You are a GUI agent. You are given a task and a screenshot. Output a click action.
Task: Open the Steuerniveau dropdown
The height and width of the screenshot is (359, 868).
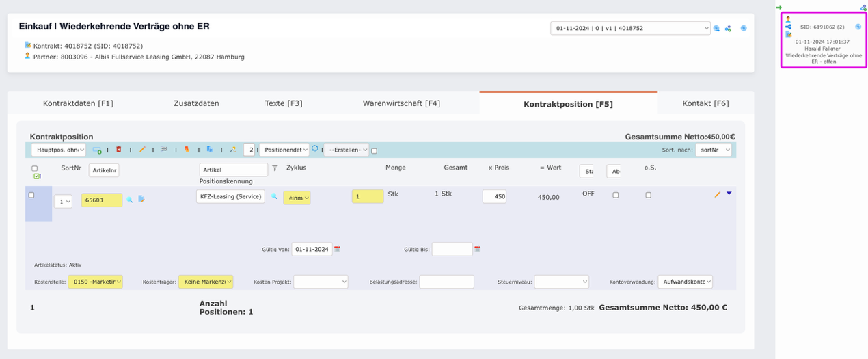click(561, 282)
